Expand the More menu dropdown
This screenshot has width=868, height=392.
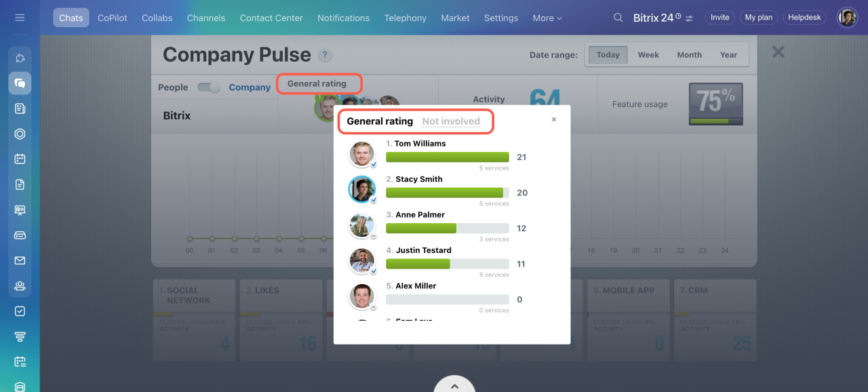pos(547,18)
